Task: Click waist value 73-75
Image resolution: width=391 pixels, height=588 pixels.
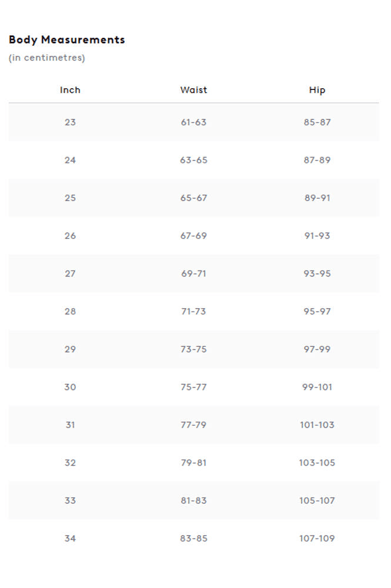Action: pos(193,349)
